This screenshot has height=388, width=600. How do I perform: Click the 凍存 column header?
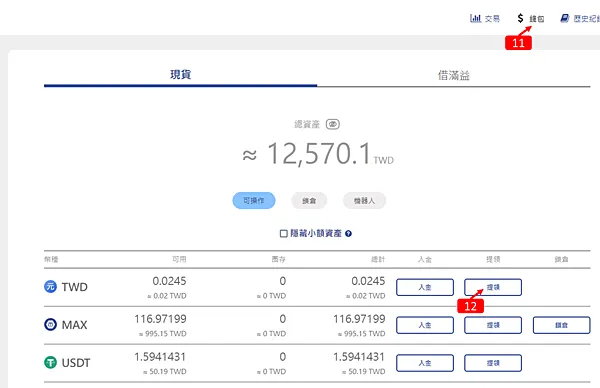(279, 259)
